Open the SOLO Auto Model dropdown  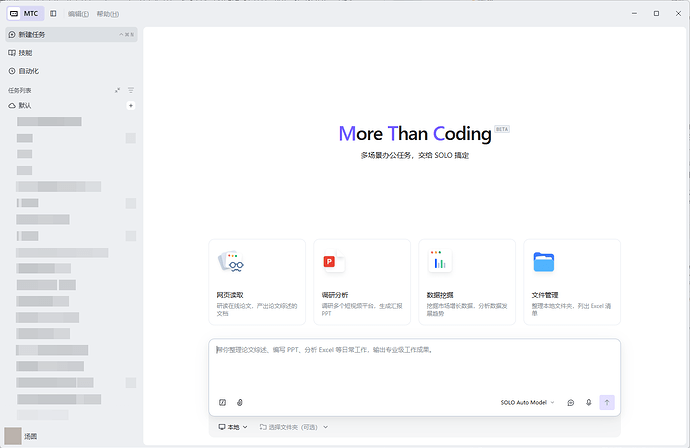coord(528,403)
